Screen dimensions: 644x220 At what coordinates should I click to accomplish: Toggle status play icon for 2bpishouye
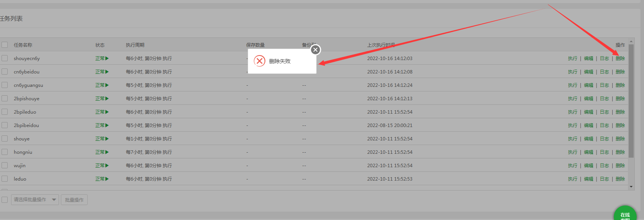click(107, 98)
